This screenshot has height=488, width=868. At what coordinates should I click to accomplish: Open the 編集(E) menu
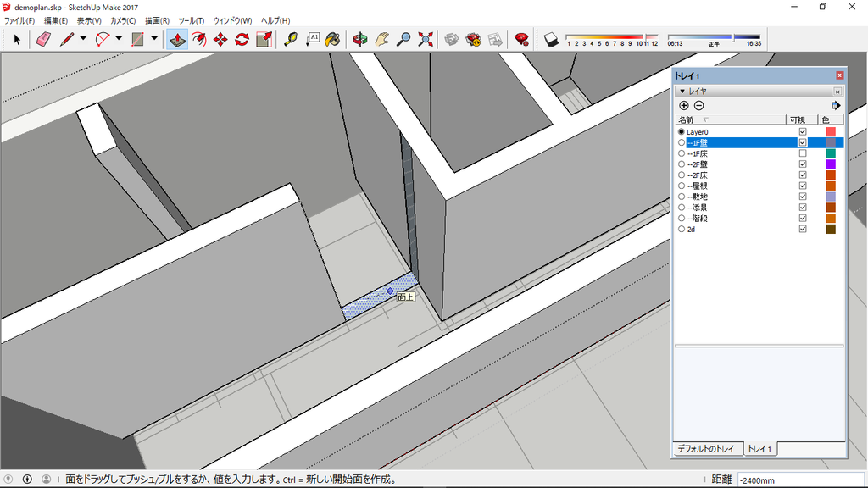pyautogui.click(x=56, y=20)
